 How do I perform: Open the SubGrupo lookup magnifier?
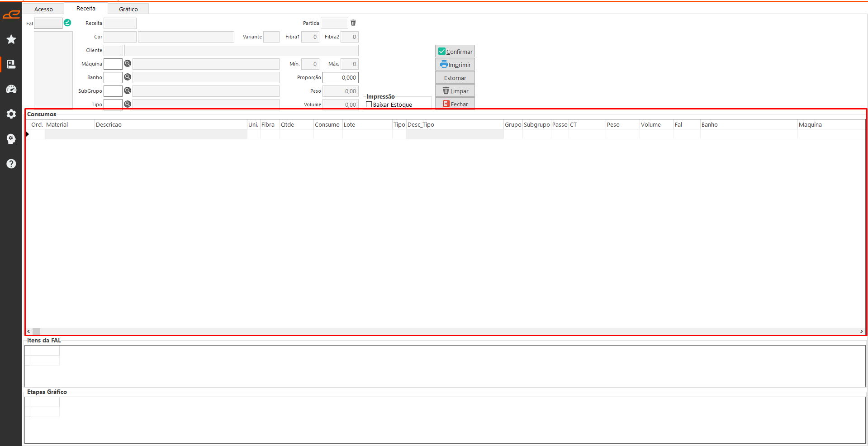click(128, 91)
